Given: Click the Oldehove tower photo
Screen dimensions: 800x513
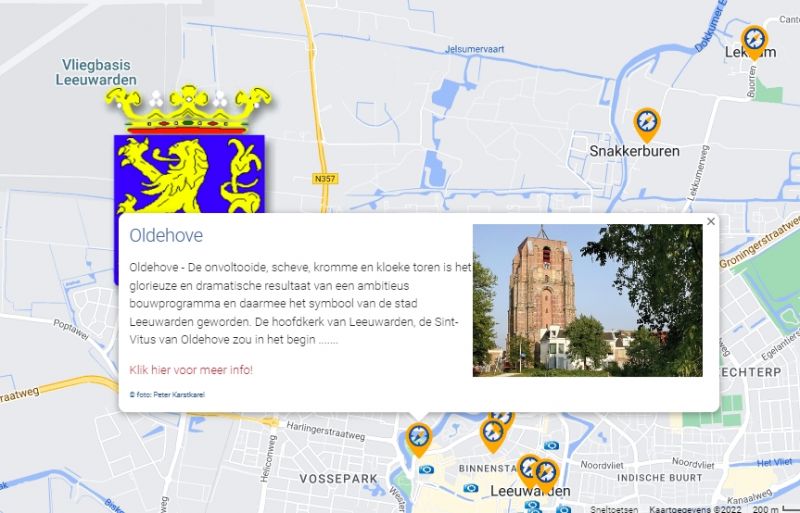Looking at the screenshot, I should click(587, 300).
